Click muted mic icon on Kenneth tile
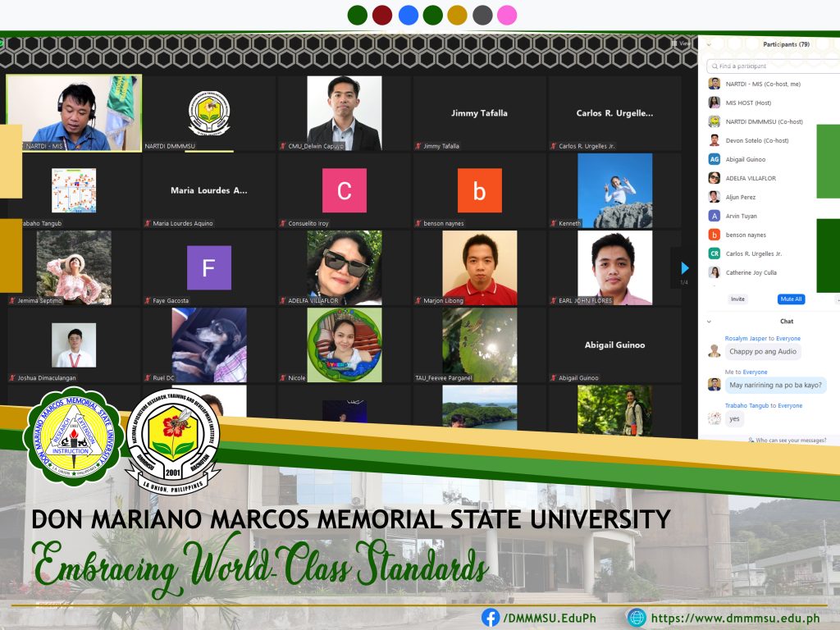840x630 pixels. [554, 223]
